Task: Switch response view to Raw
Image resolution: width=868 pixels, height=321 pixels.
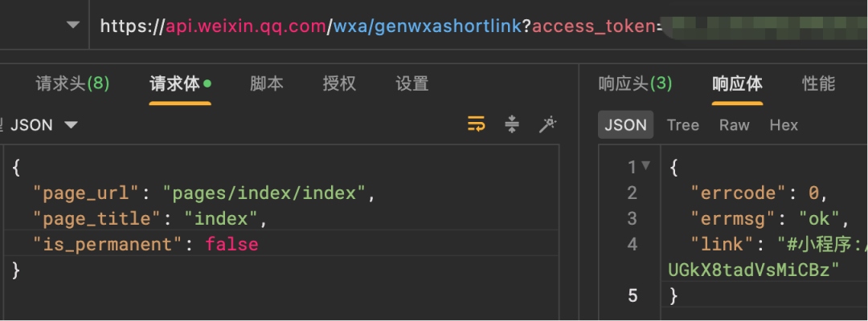Action: point(734,125)
